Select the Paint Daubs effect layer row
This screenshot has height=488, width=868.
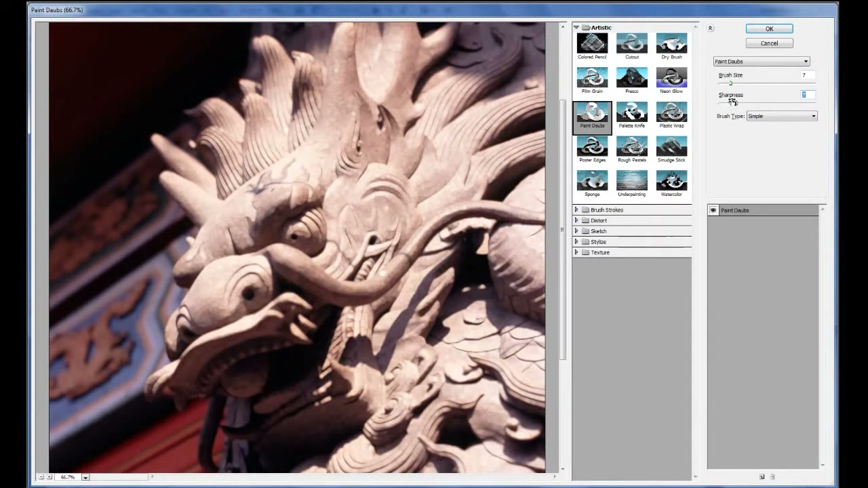[x=763, y=210]
